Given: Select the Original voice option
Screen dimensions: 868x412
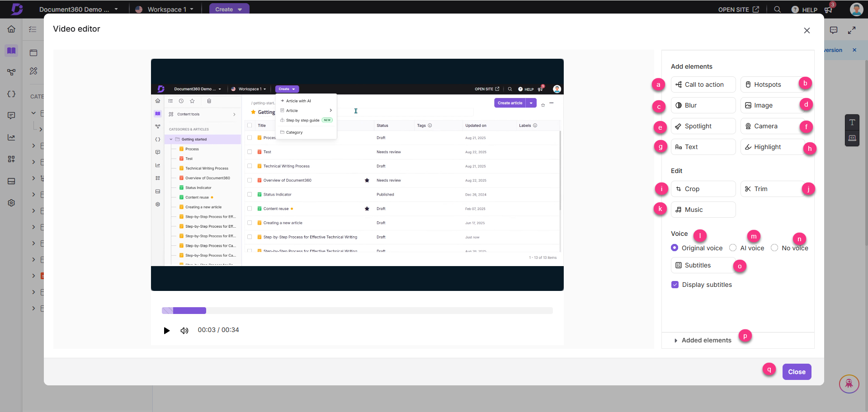Looking at the screenshot, I should pyautogui.click(x=697, y=248).
